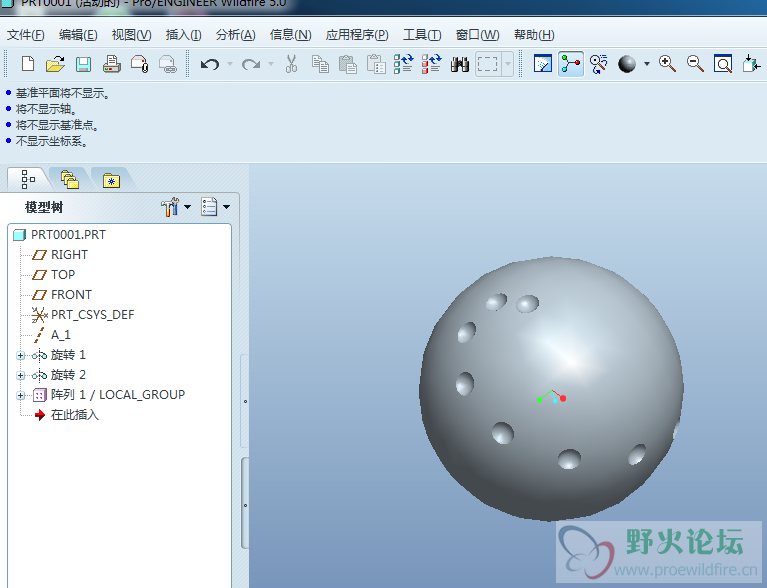Open Paste Special icon

(376, 64)
